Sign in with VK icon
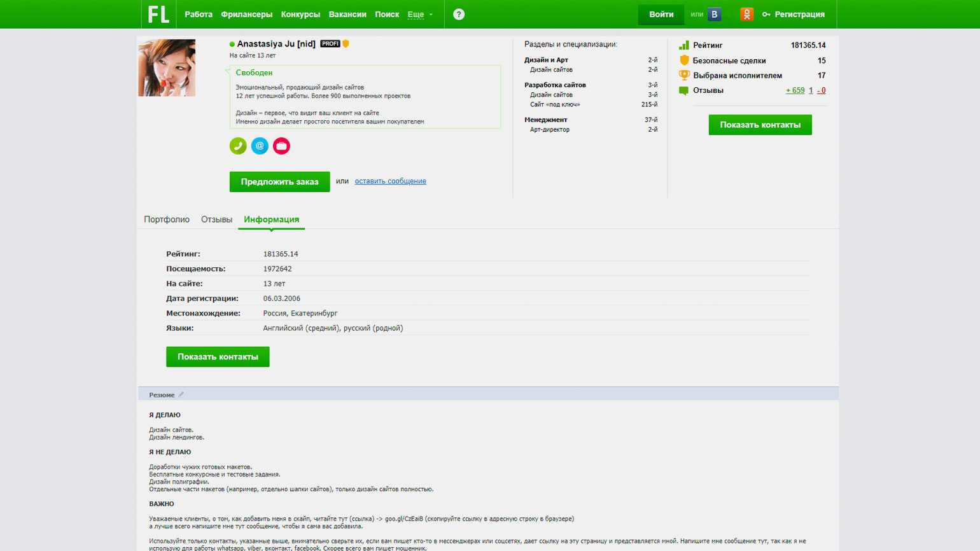Screen dimensions: 980x551 714,14
